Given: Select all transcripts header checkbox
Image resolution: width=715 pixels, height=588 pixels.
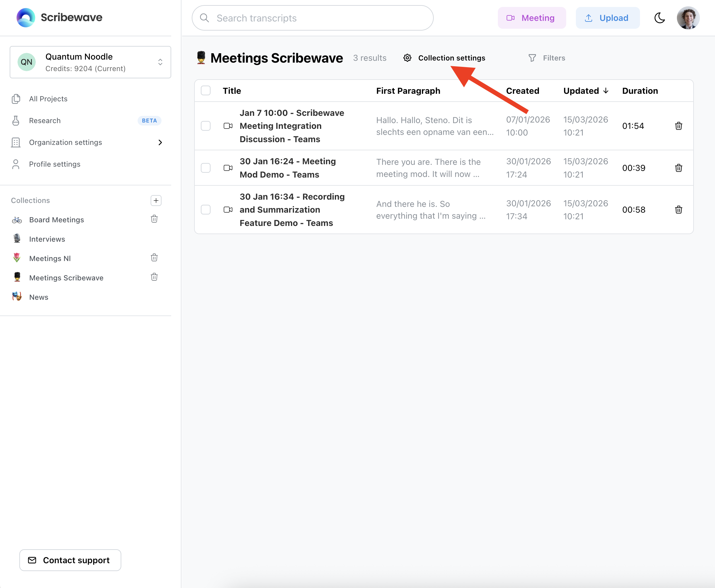Looking at the screenshot, I should (x=206, y=91).
